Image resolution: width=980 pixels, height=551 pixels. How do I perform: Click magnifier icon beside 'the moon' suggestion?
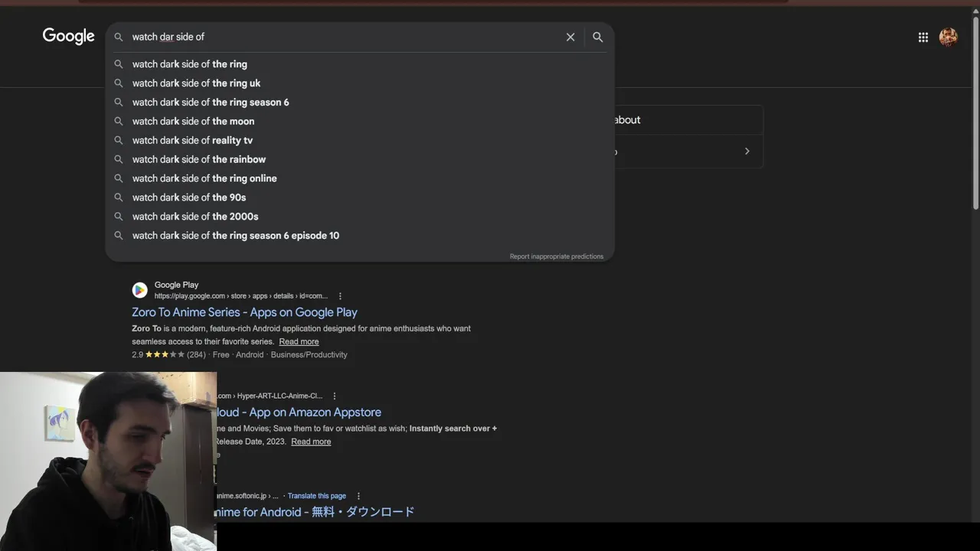pyautogui.click(x=119, y=121)
